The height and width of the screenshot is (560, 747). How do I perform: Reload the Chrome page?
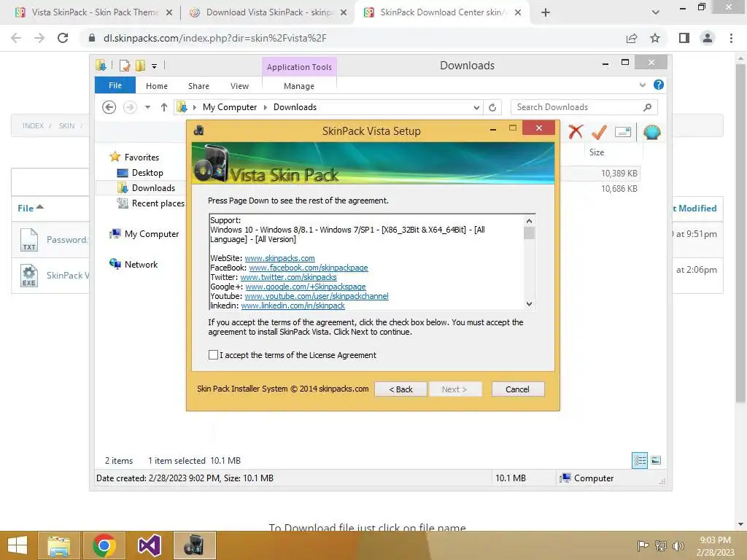point(63,38)
